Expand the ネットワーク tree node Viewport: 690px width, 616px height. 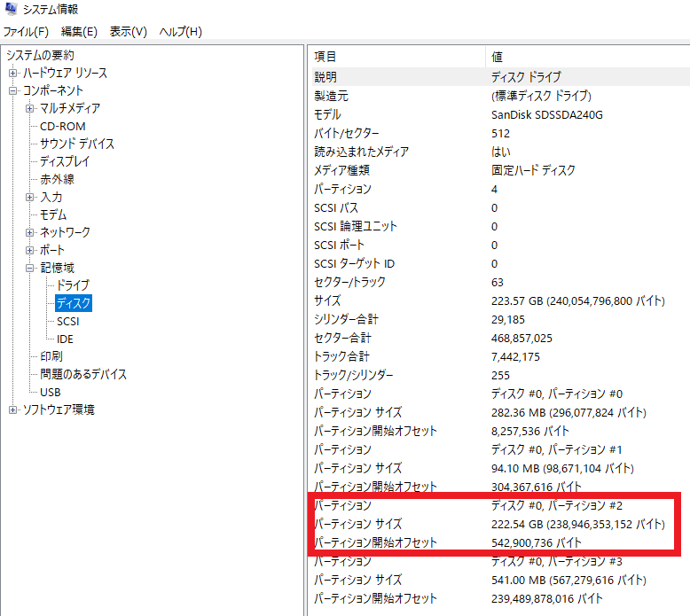(30, 233)
